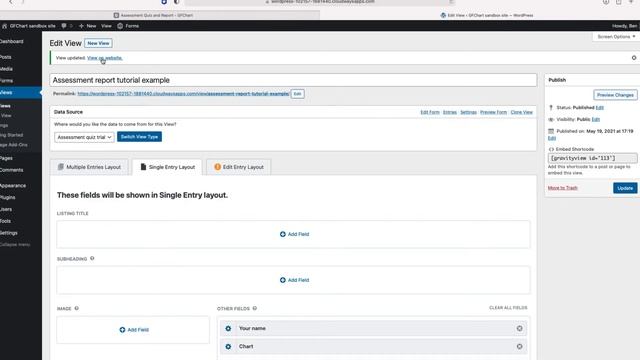Click Move to Trash link
Image resolution: width=640 pixels, height=360 pixels.
pos(562,188)
